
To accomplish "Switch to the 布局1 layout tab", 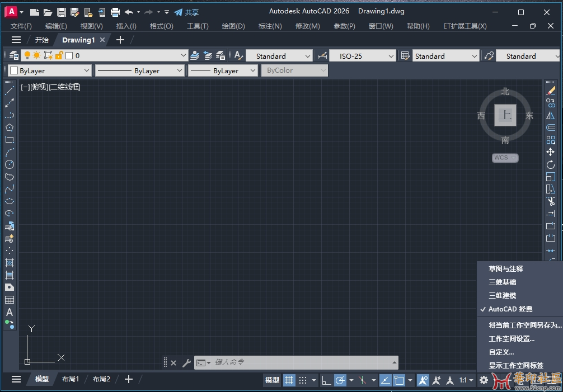I will coord(71,379).
